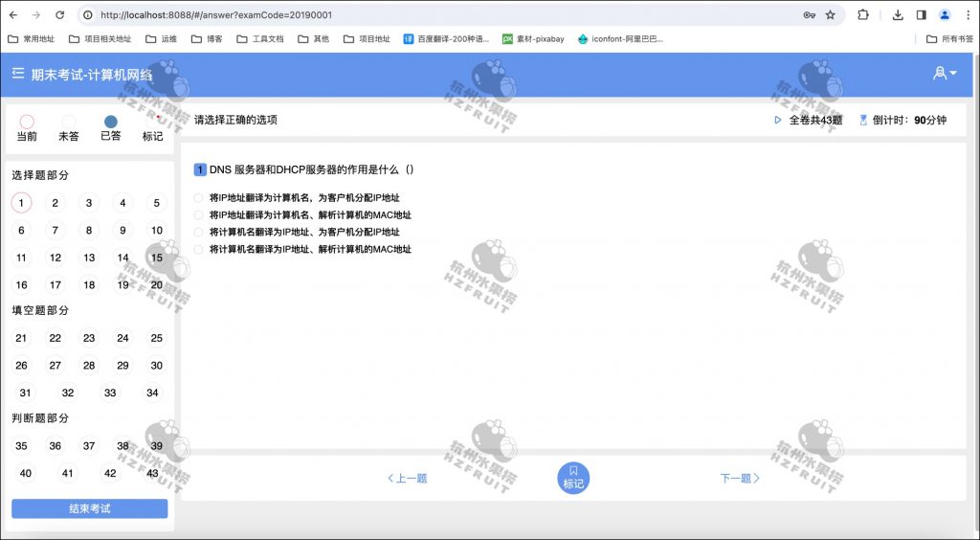The height and width of the screenshot is (540, 980).
Task: Go back to the previous browser page
Action: pos(13,15)
